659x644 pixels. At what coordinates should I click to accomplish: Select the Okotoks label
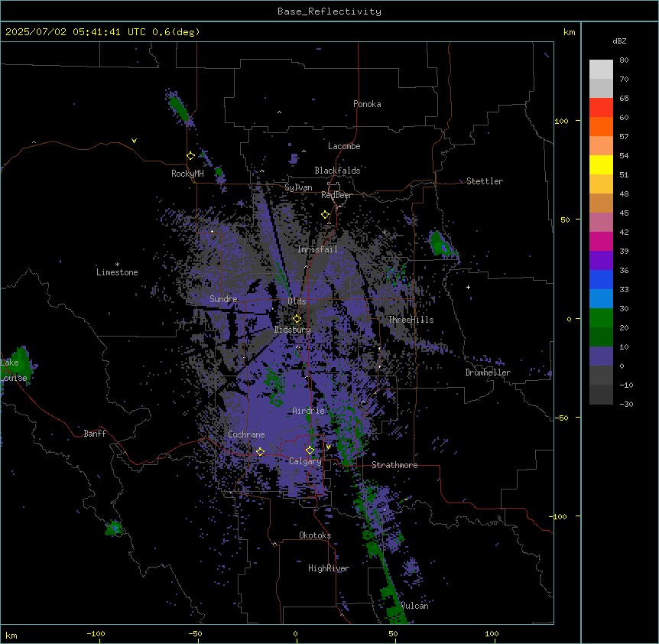tap(315, 535)
